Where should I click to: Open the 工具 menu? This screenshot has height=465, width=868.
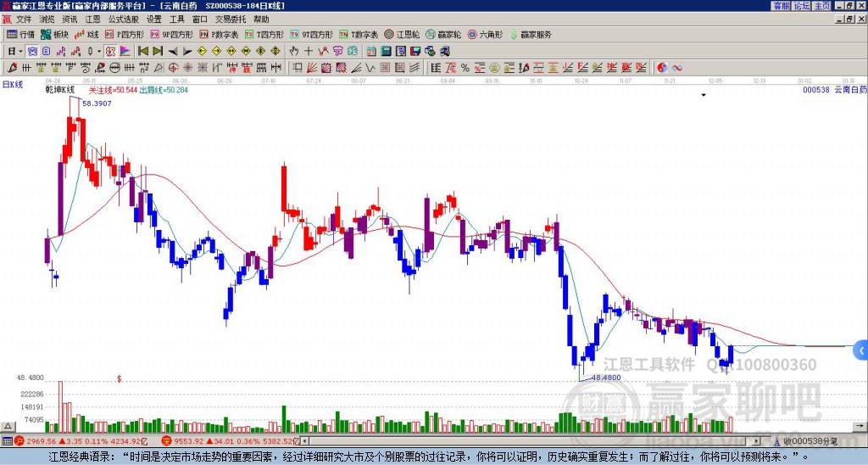pyautogui.click(x=177, y=20)
